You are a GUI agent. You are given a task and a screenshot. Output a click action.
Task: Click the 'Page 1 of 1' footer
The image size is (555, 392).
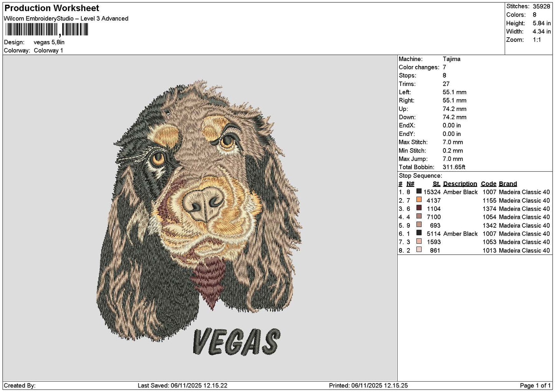(535, 385)
